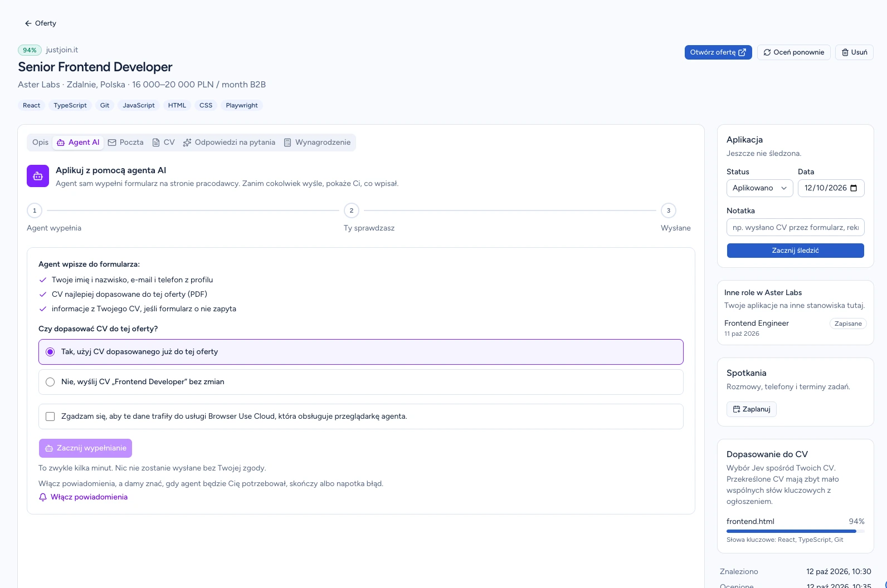Click the TypeScript skill tag
The image size is (887, 588).
[x=70, y=105]
